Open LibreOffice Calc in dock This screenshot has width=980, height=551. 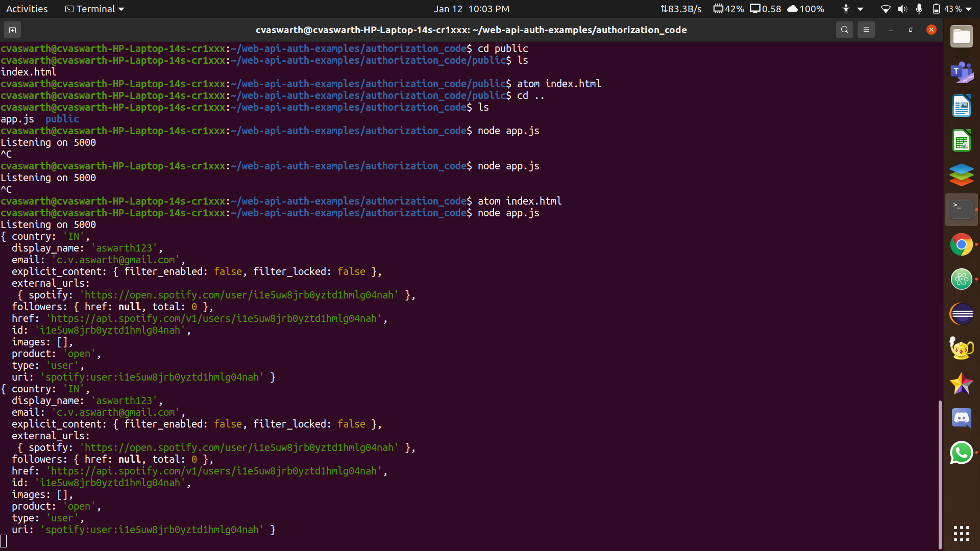tap(962, 141)
